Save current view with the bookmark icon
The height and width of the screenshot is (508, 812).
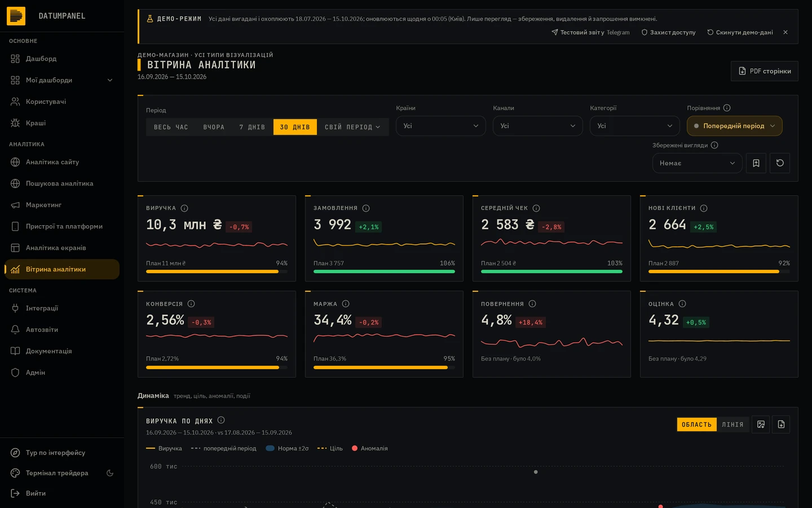click(756, 163)
